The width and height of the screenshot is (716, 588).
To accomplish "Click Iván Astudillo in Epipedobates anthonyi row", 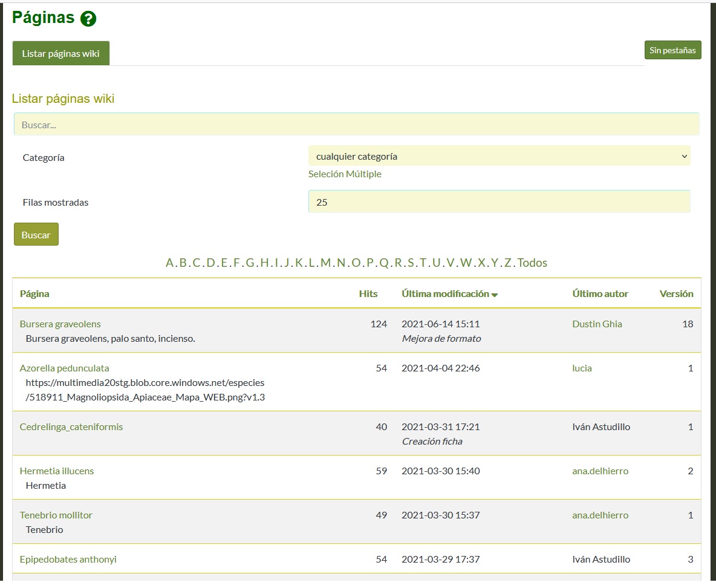I will point(601,559).
